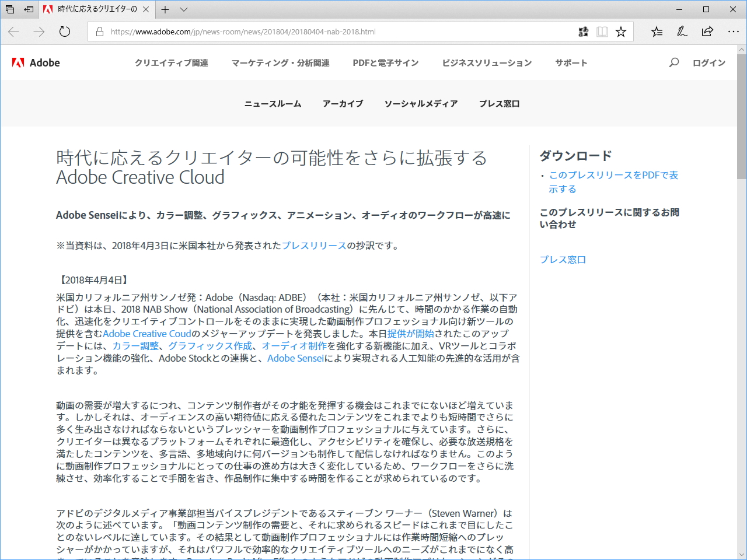This screenshot has height=560, width=747.
Task: Click the translate icon in the address bar
Action: pyautogui.click(x=583, y=32)
